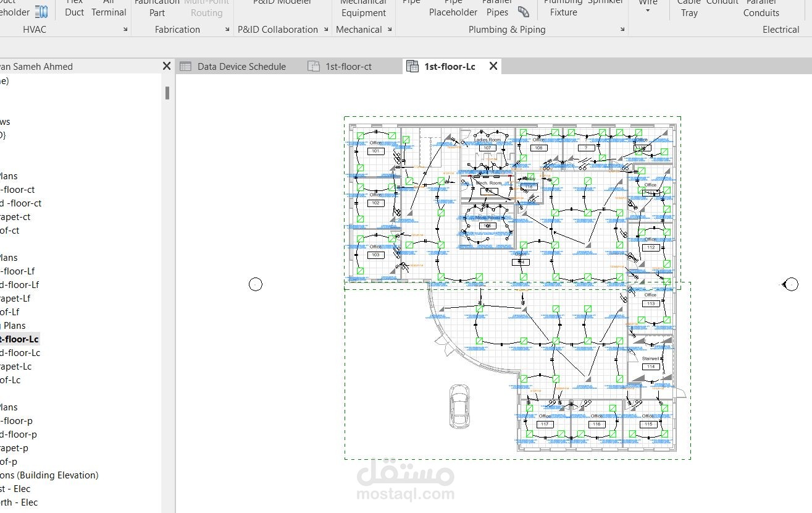812x513 pixels.
Task: Close the 1st-floor-Lc view tab
Action: (493, 66)
